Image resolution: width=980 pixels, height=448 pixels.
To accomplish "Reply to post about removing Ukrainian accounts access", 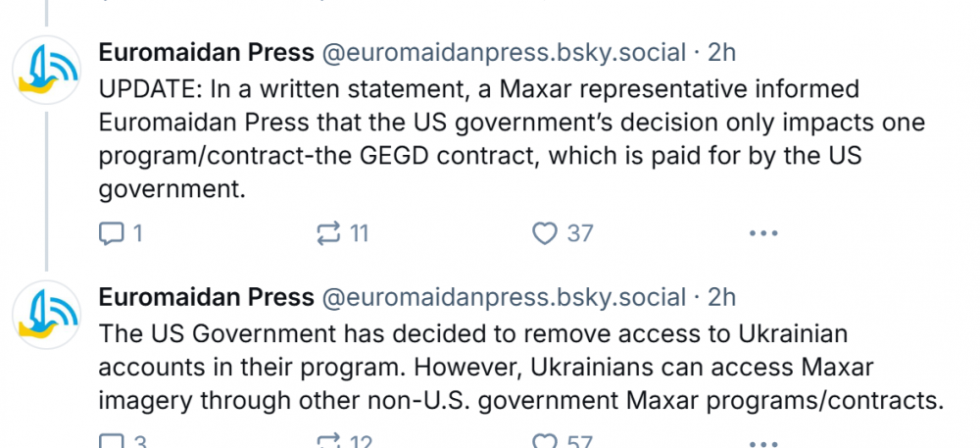I will (112, 442).
